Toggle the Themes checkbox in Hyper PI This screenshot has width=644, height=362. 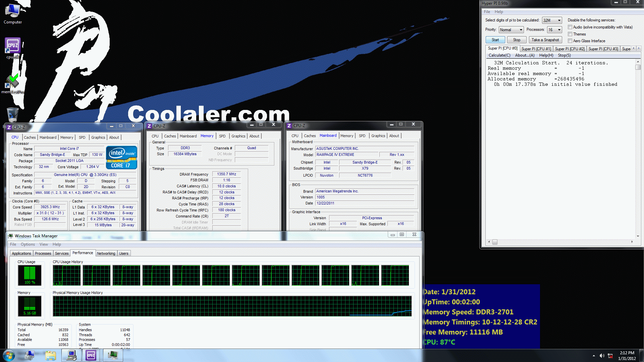pyautogui.click(x=570, y=34)
